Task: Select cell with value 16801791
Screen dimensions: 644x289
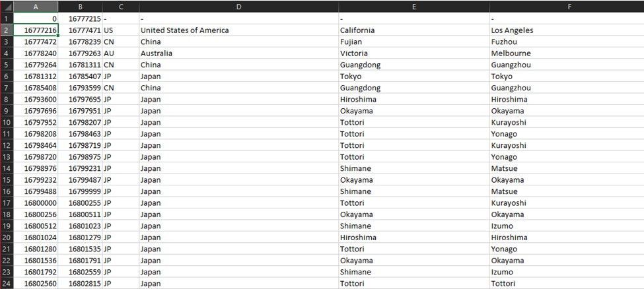Action: pyautogui.click(x=80, y=260)
